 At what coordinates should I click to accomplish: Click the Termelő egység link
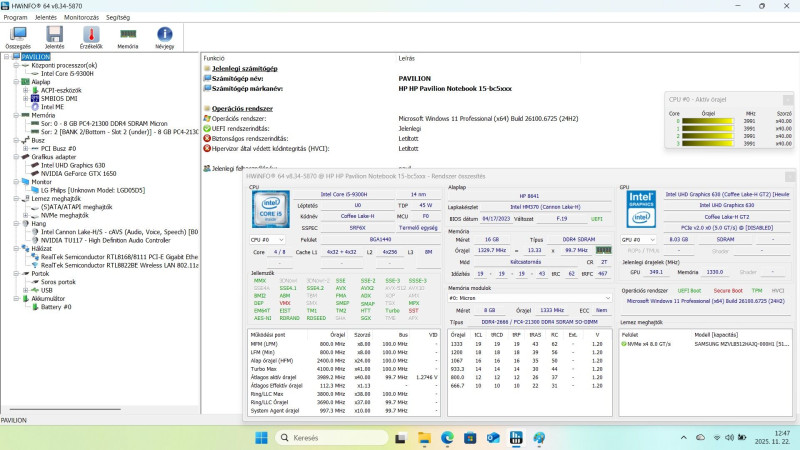tap(418, 228)
